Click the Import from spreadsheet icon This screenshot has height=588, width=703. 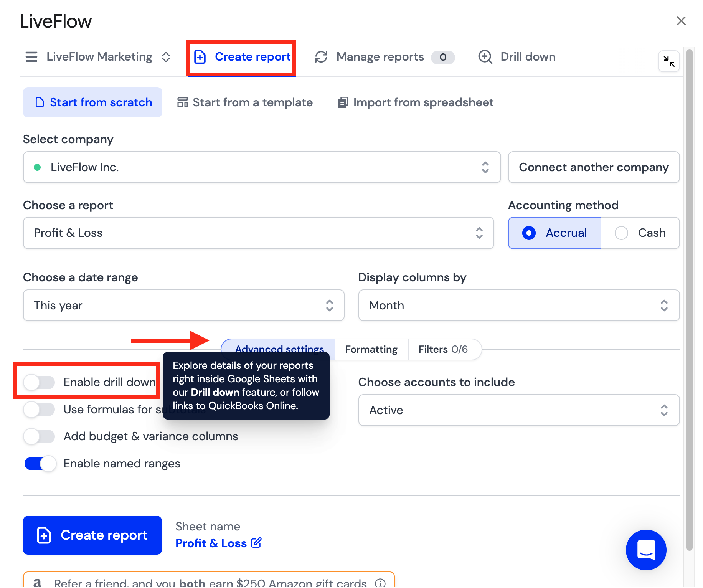[x=343, y=102]
